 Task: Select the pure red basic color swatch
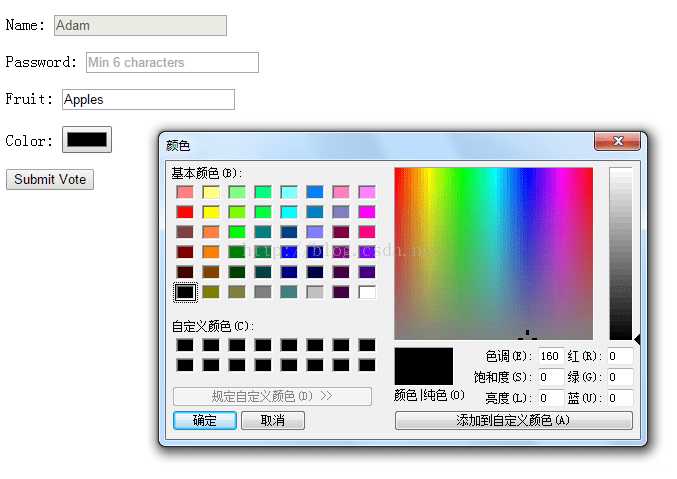coord(185,212)
